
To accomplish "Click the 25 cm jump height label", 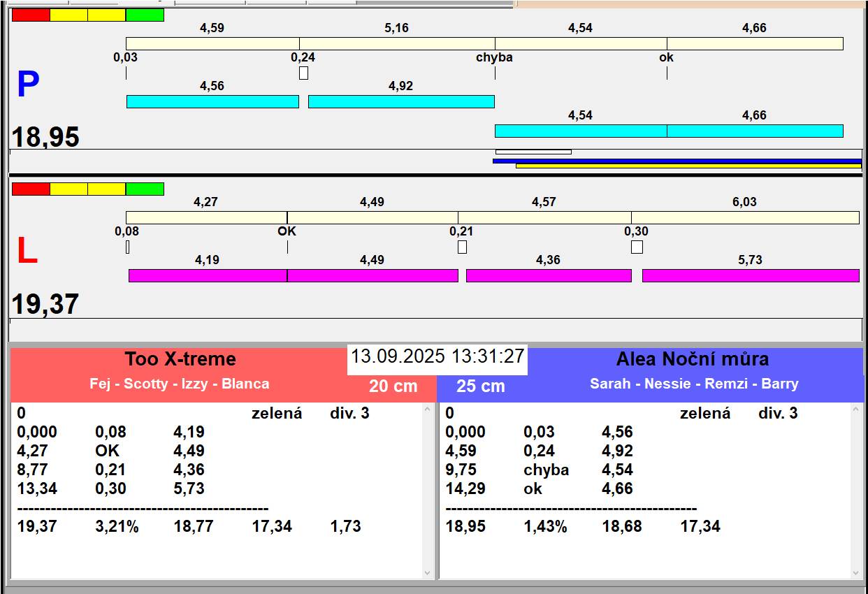I will [x=480, y=386].
